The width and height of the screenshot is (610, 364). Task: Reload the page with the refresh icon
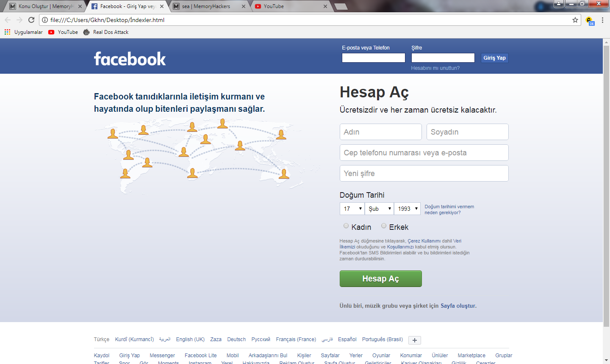[x=31, y=20]
